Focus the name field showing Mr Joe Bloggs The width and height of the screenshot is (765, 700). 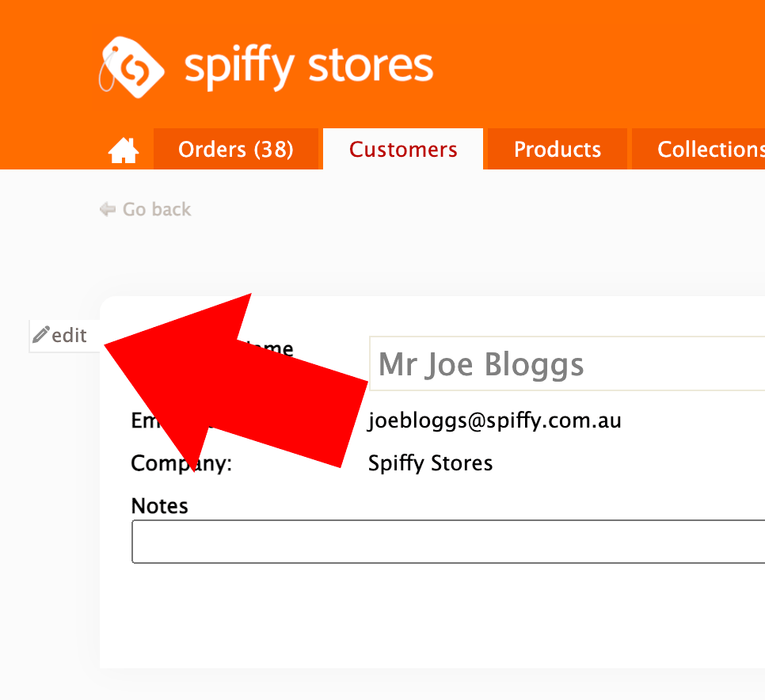(x=566, y=364)
